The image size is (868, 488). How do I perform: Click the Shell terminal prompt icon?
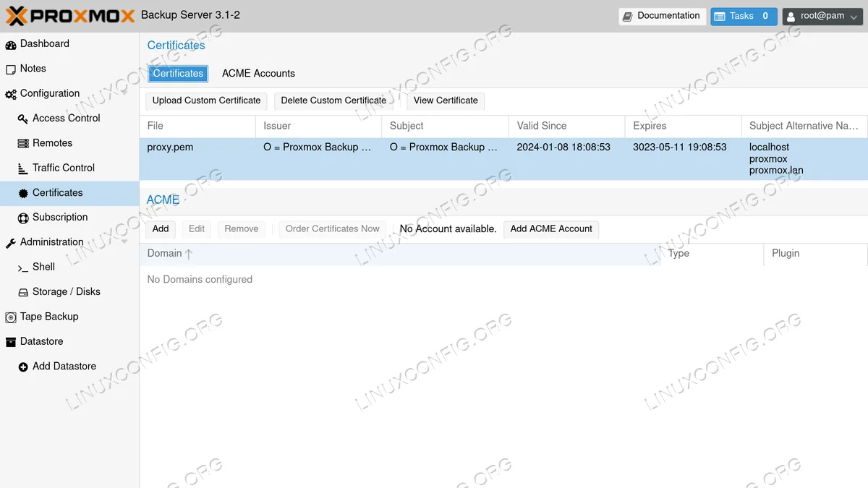(23, 267)
